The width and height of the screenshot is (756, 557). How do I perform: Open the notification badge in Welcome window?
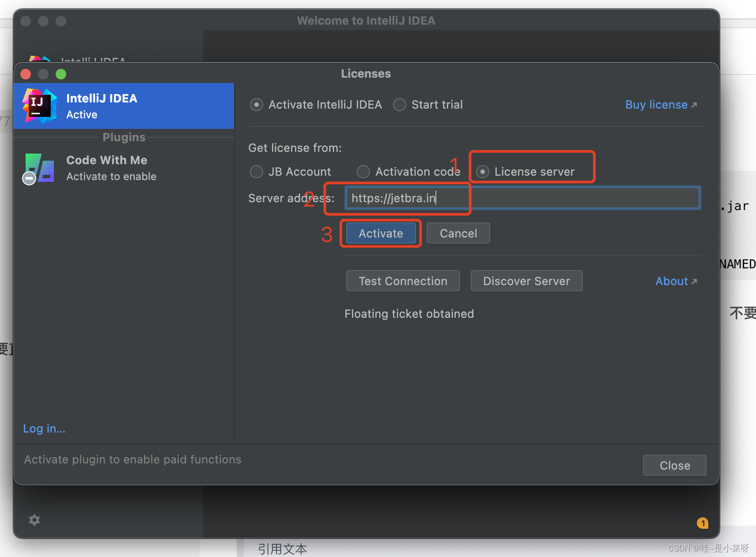point(703,523)
